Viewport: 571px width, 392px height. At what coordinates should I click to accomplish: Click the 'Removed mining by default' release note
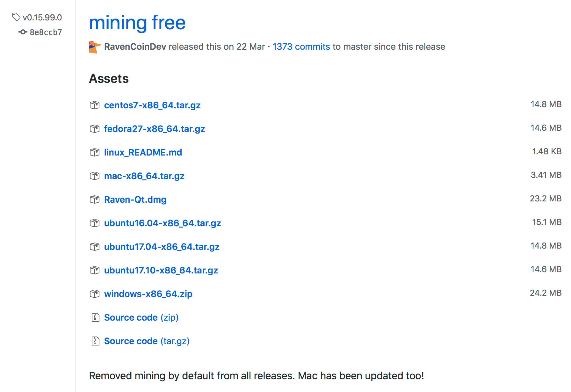coord(257,376)
